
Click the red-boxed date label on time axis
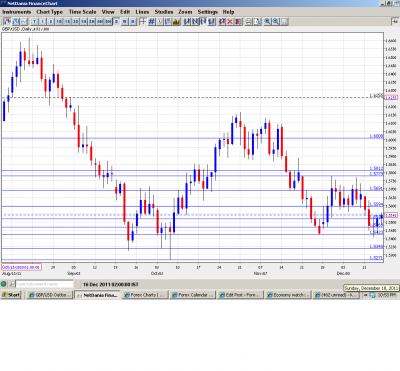(x=21, y=267)
